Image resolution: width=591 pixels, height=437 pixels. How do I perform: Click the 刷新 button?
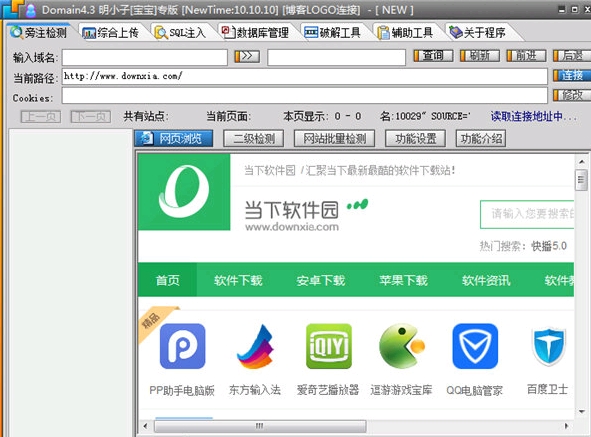[x=480, y=56]
